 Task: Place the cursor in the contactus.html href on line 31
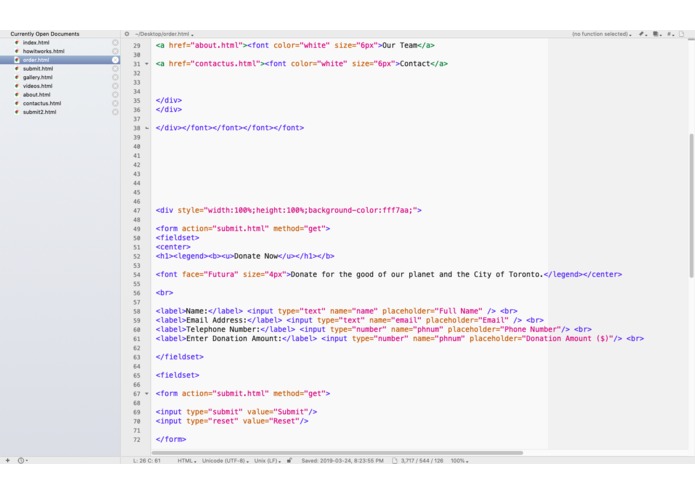point(226,64)
